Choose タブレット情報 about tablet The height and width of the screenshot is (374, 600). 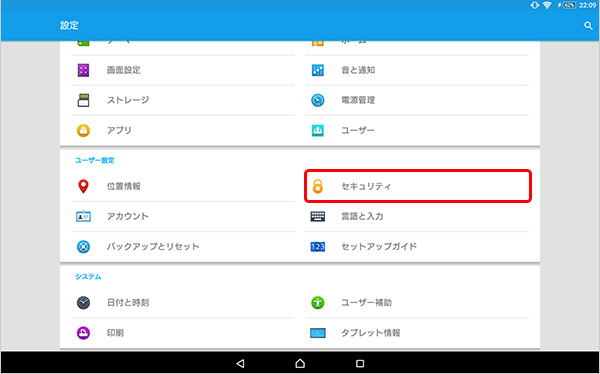coord(417,333)
